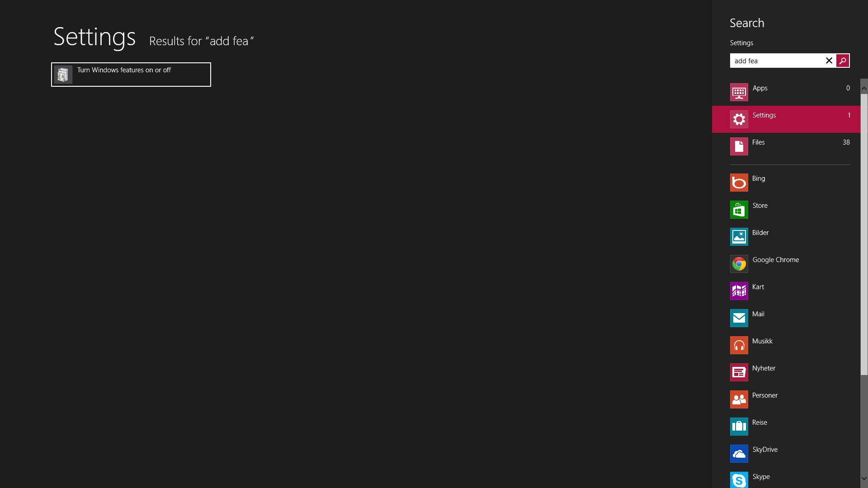The height and width of the screenshot is (488, 868).
Task: Select the Settings search category
Action: tap(786, 119)
